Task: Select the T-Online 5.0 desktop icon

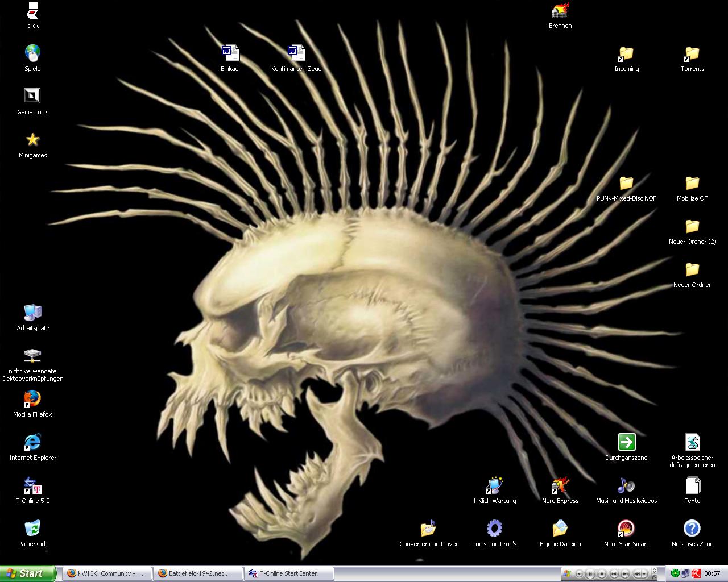Action: click(x=32, y=486)
